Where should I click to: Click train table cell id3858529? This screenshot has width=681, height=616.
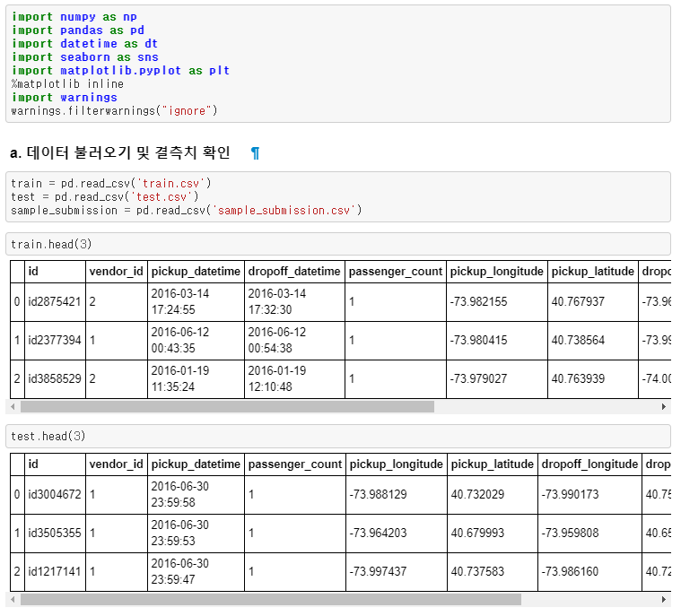click(x=55, y=378)
